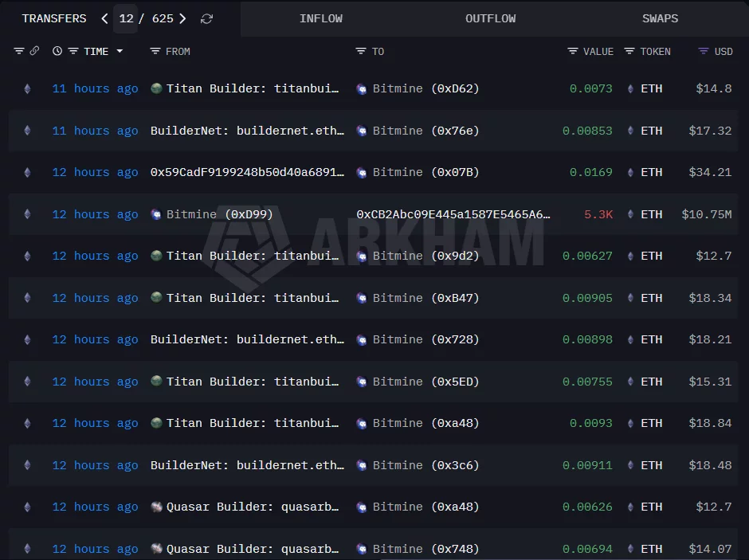The width and height of the screenshot is (749, 560).
Task: Click the ETH diamond icon in the first row
Action: [x=26, y=88]
